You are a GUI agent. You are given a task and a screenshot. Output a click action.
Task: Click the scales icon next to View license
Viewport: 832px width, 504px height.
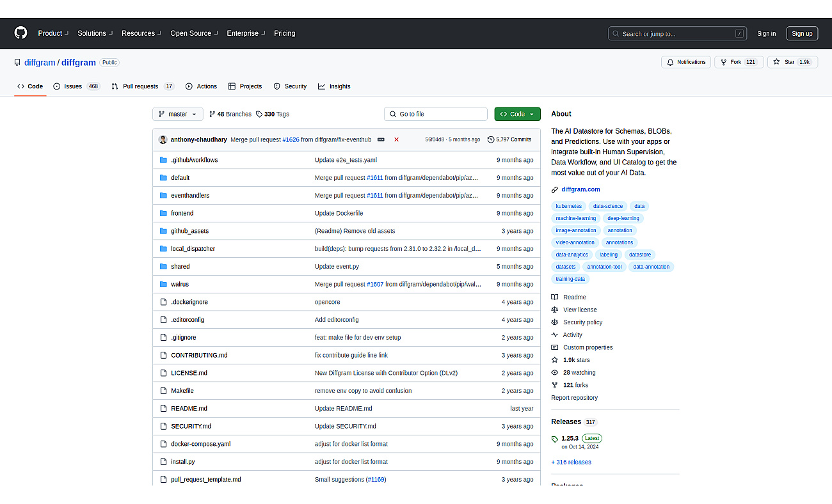[555, 310]
